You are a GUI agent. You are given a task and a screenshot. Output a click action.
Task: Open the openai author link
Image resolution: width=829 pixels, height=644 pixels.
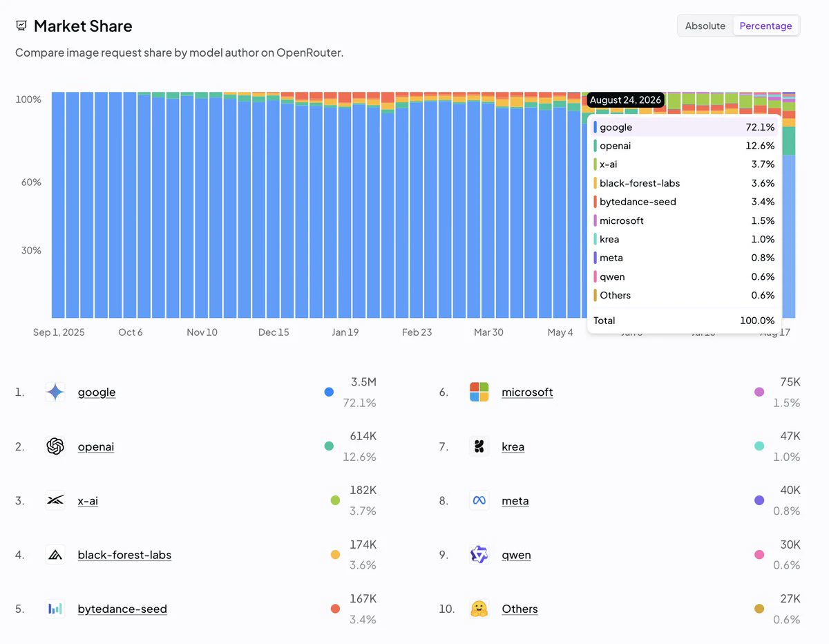click(96, 446)
